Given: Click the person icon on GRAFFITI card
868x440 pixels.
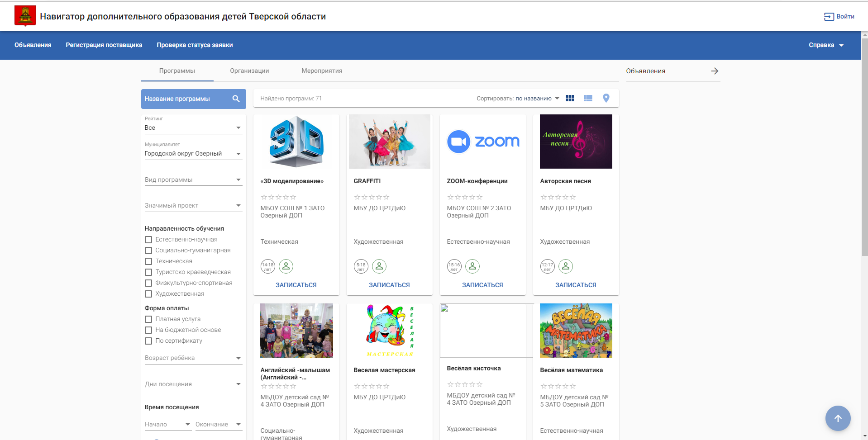Looking at the screenshot, I should click(379, 266).
